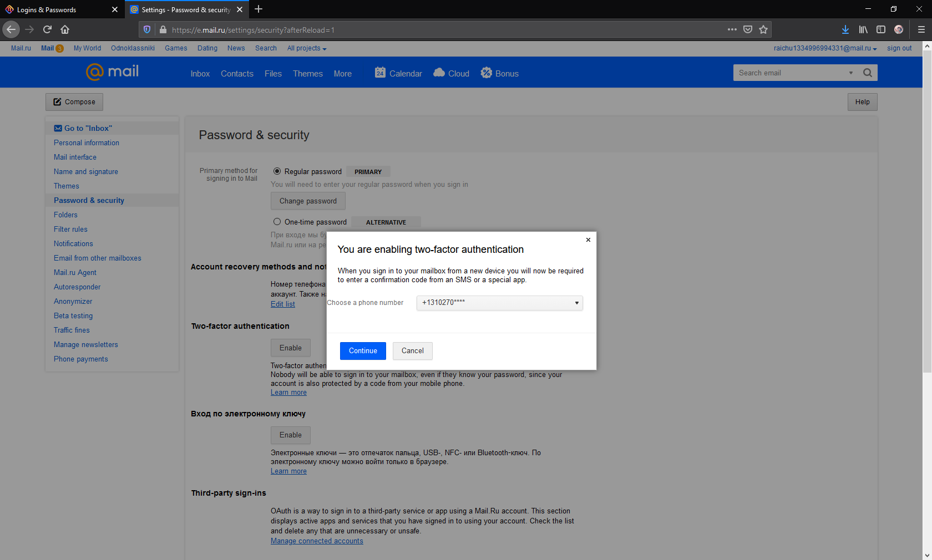Click the Help button
Viewport: 932px width, 560px height.
(x=862, y=102)
